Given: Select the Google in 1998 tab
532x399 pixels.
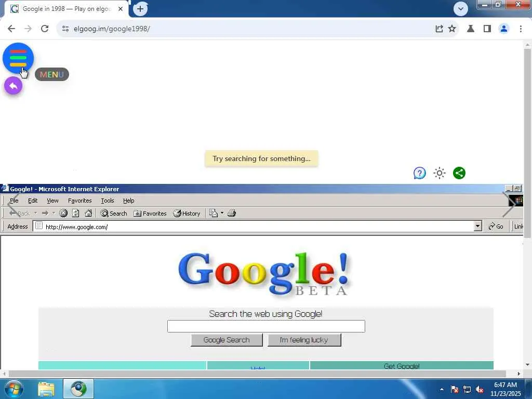Looking at the screenshot, I should click(x=66, y=9).
